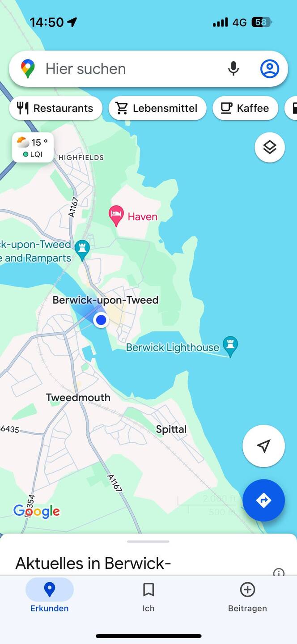
Task: Tap the blue current location dot
Action: [101, 320]
